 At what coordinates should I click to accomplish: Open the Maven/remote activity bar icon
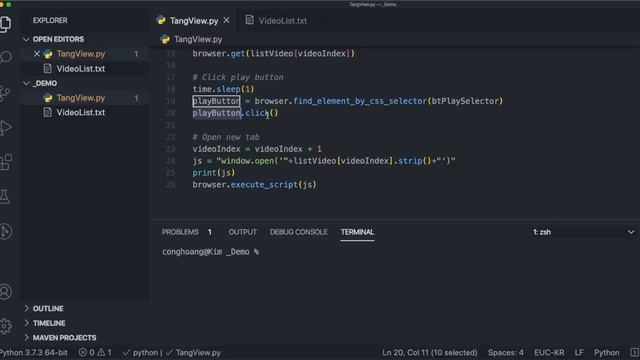click(x=6, y=231)
